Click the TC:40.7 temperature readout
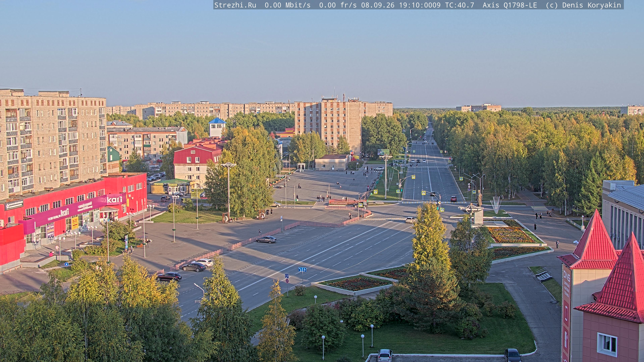 point(459,5)
